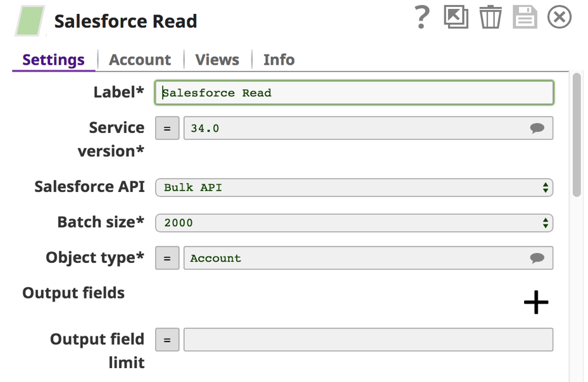
Task: Click the pop-out window icon
Action: pos(456,17)
